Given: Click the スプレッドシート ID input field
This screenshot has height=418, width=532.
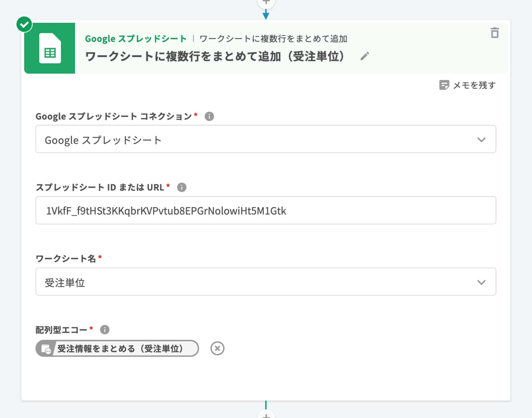Looking at the screenshot, I should coord(266,211).
